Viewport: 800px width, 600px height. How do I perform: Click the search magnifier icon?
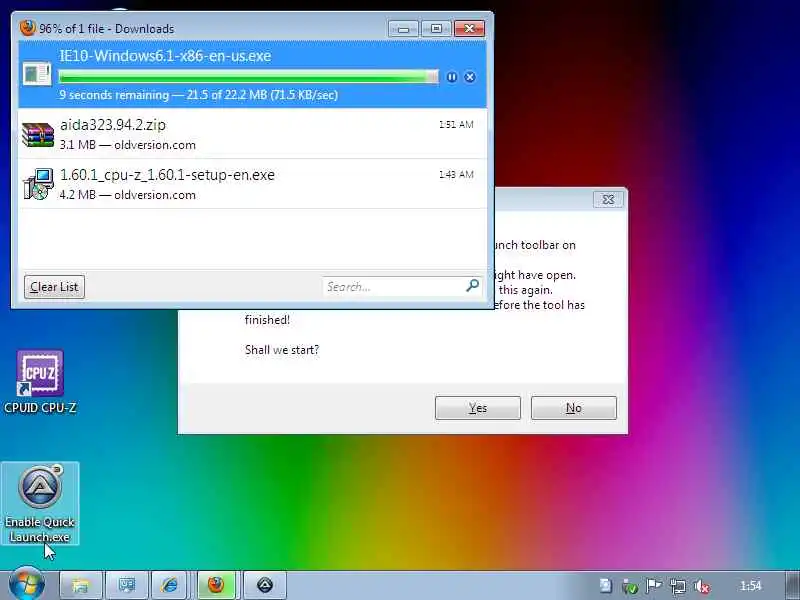tap(472, 286)
